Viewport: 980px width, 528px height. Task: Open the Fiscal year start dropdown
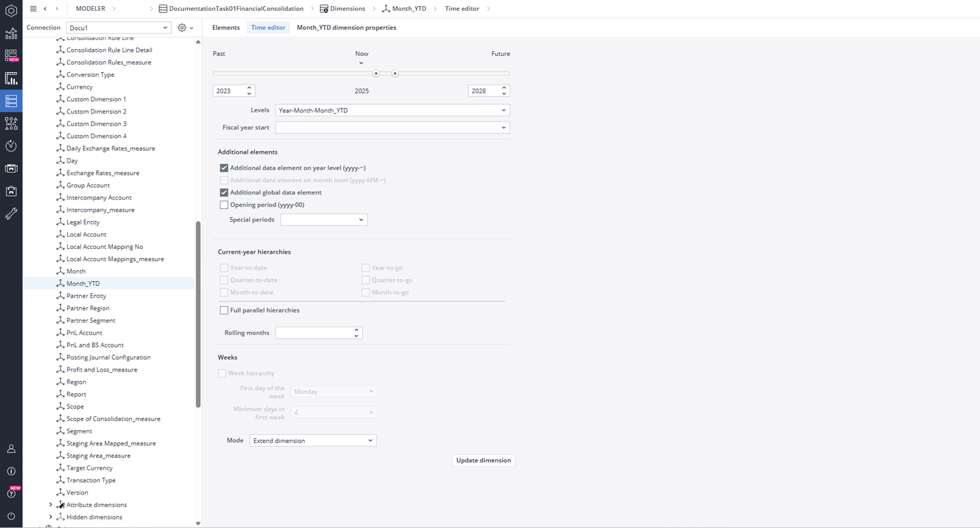392,128
